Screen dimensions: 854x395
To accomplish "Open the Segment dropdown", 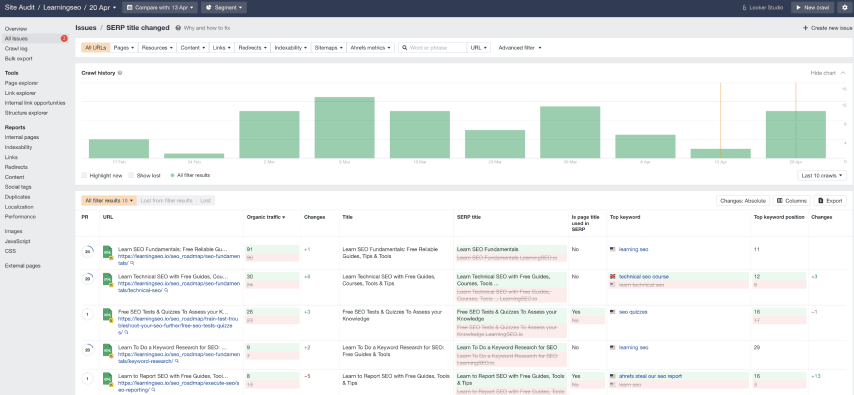I will pyautogui.click(x=224, y=8).
